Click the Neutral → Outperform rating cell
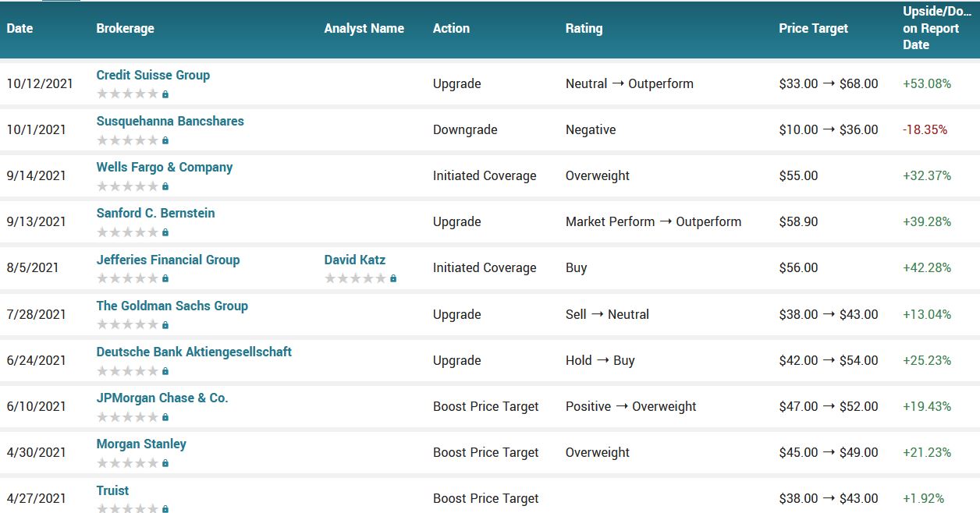Viewport: 980px width, 513px height. pyautogui.click(x=630, y=83)
